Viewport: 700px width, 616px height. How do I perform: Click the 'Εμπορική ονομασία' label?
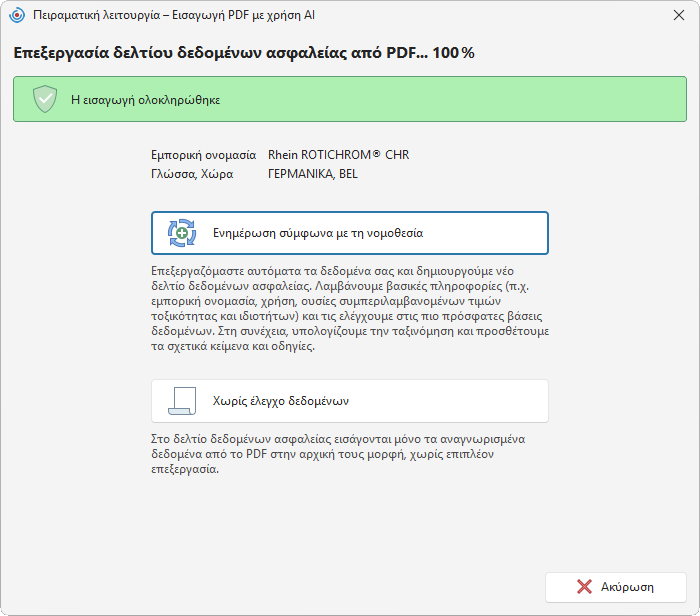coord(204,155)
